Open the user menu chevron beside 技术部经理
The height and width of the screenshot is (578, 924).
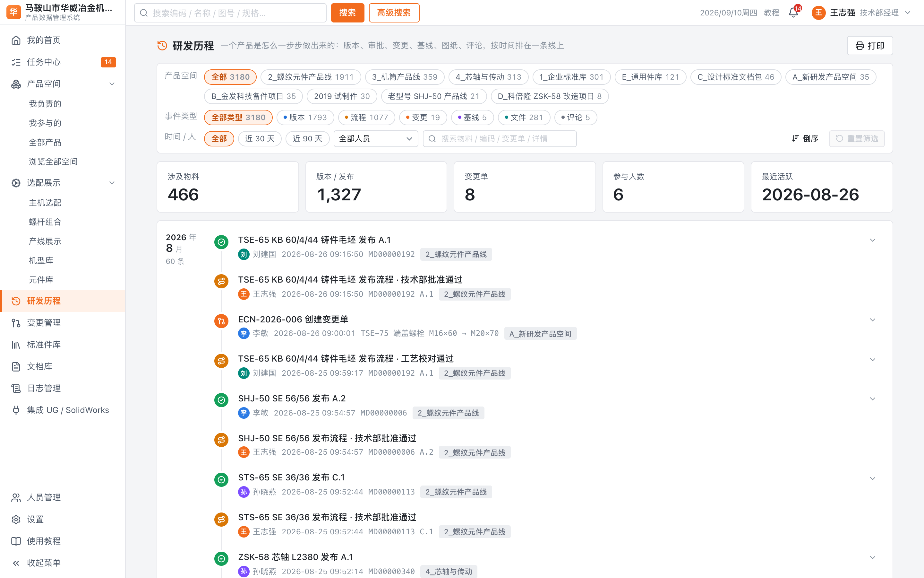(x=908, y=13)
